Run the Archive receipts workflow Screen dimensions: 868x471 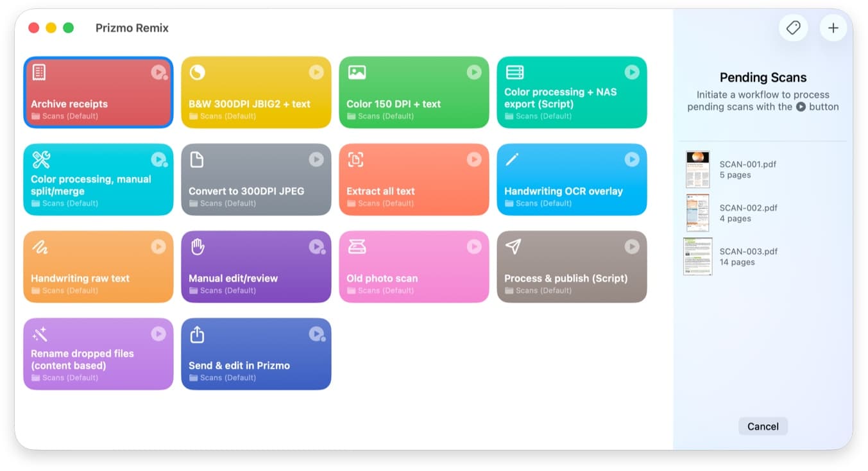click(158, 72)
